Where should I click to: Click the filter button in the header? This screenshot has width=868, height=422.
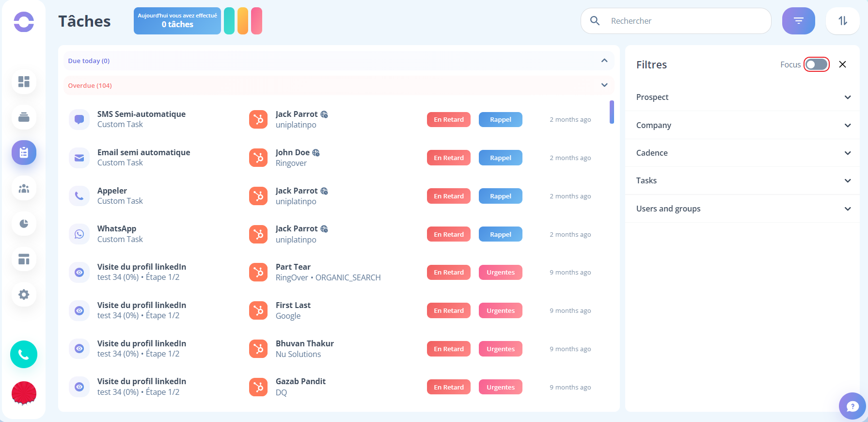coord(798,21)
